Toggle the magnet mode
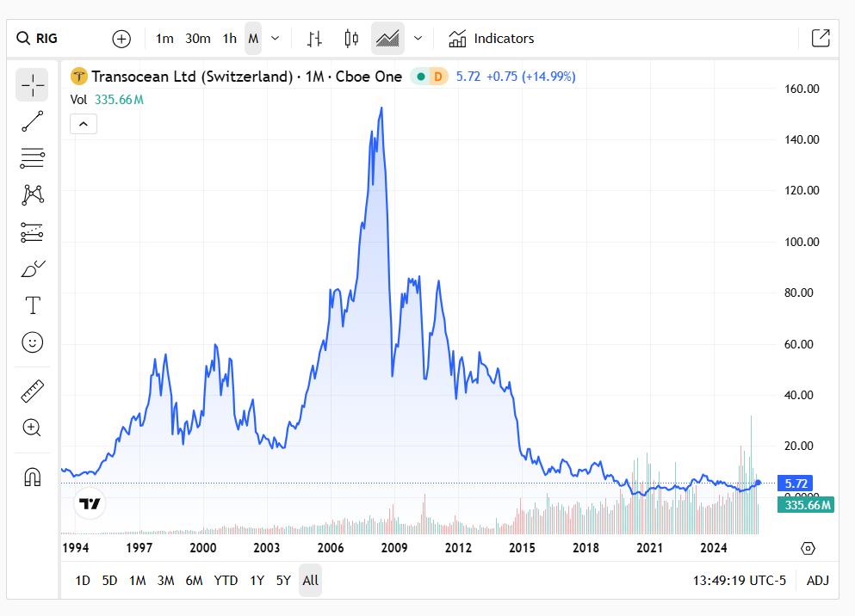Screen dimensions: 855x616 [x=32, y=477]
